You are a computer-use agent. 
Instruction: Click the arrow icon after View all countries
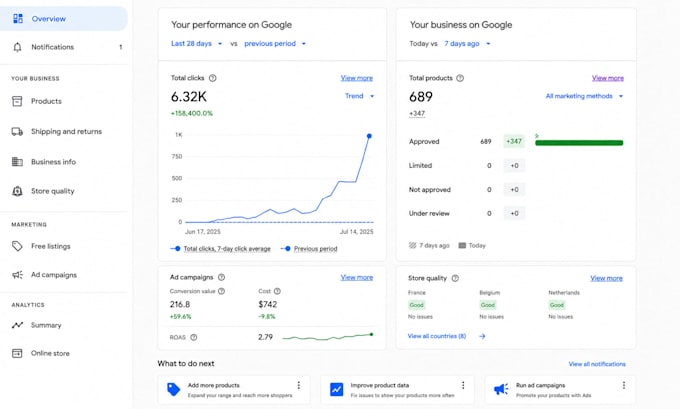pyautogui.click(x=482, y=336)
